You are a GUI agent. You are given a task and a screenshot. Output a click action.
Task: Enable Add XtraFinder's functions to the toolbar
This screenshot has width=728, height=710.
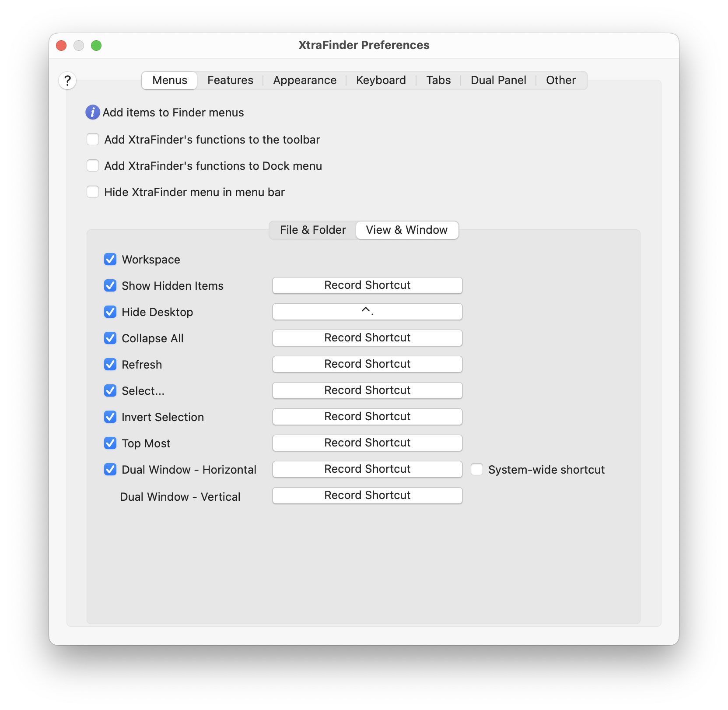click(93, 140)
